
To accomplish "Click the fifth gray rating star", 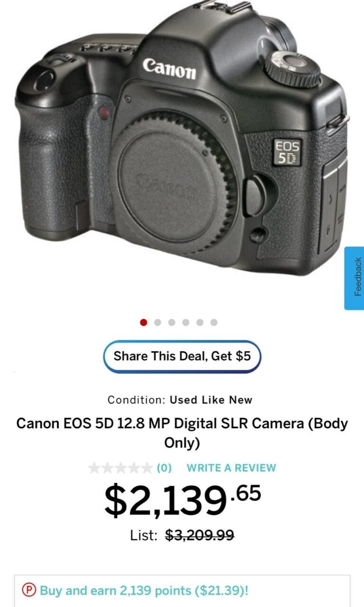I will tap(147, 468).
